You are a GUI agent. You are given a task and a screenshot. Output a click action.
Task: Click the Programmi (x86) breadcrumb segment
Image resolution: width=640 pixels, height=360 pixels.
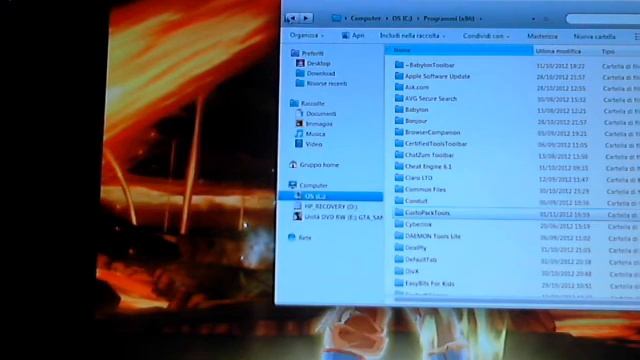click(x=449, y=19)
